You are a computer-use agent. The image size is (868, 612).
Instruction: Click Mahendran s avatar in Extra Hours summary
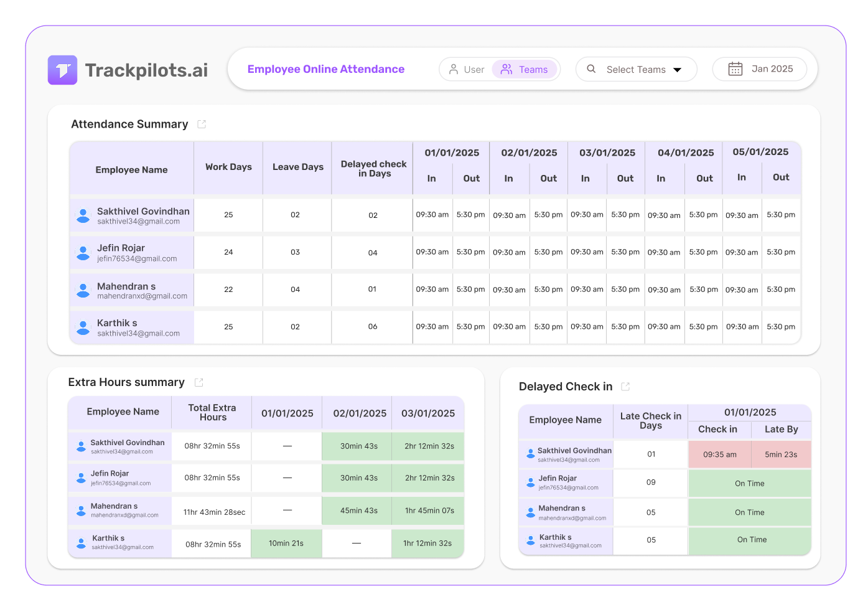pos(81,511)
